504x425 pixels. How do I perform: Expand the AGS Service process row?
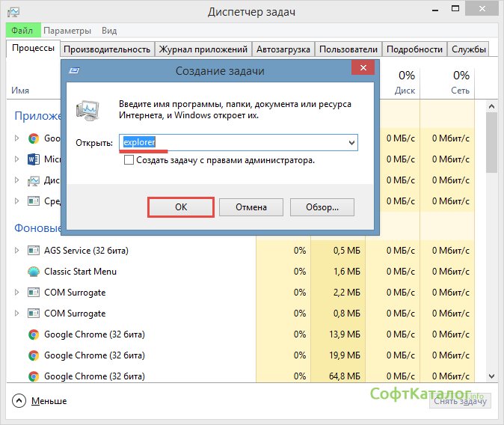[x=17, y=251]
